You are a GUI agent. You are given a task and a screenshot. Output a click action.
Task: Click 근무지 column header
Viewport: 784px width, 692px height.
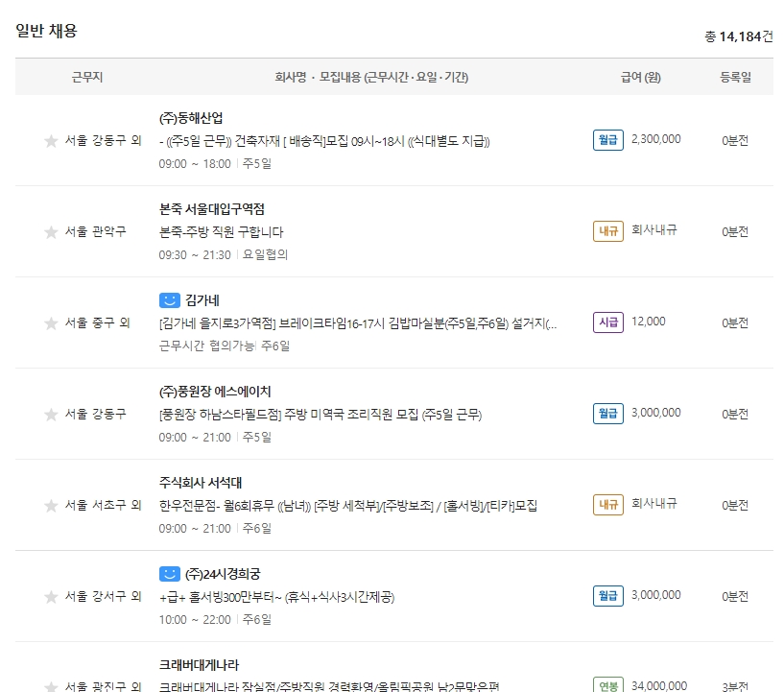click(87, 77)
